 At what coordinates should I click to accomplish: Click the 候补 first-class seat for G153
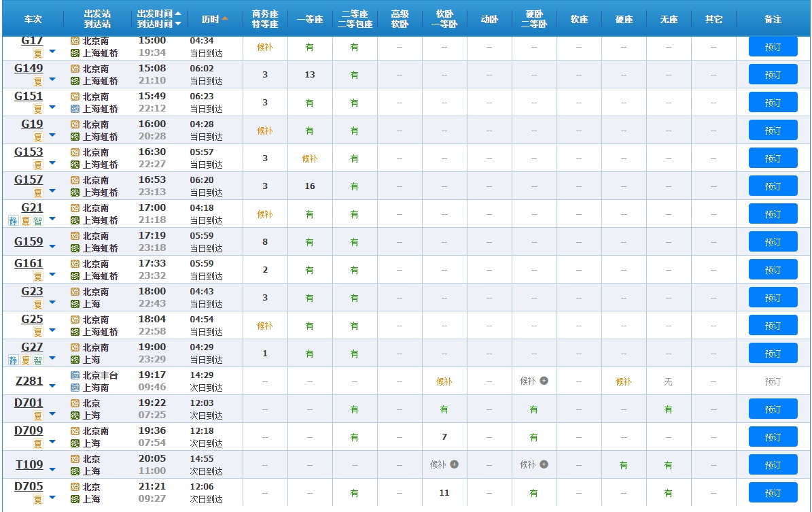310,158
